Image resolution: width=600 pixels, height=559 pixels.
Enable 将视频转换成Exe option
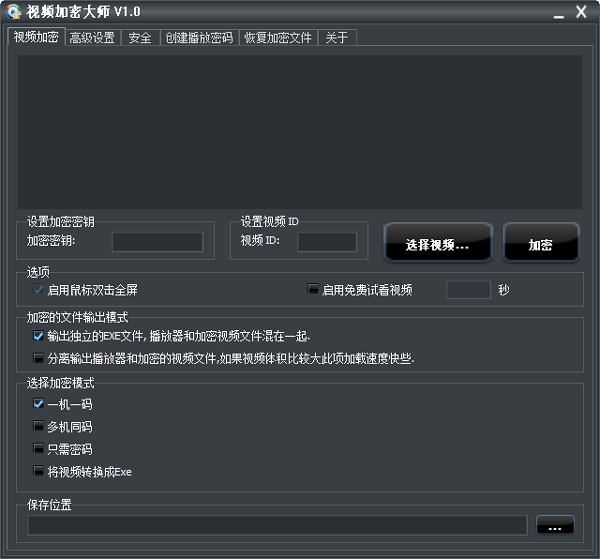(39, 471)
